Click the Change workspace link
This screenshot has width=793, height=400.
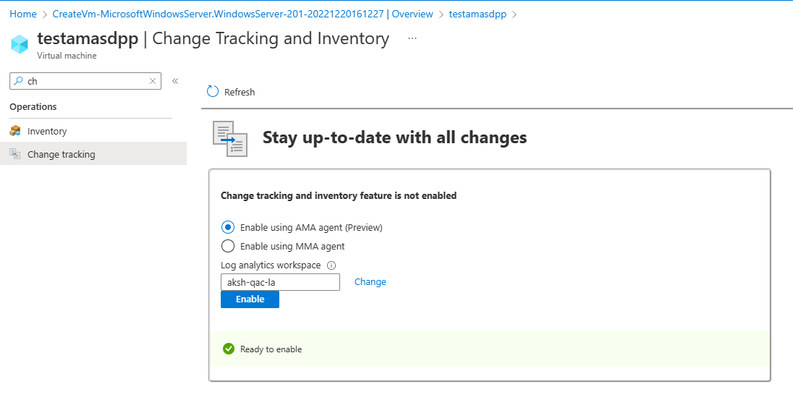pyautogui.click(x=370, y=282)
